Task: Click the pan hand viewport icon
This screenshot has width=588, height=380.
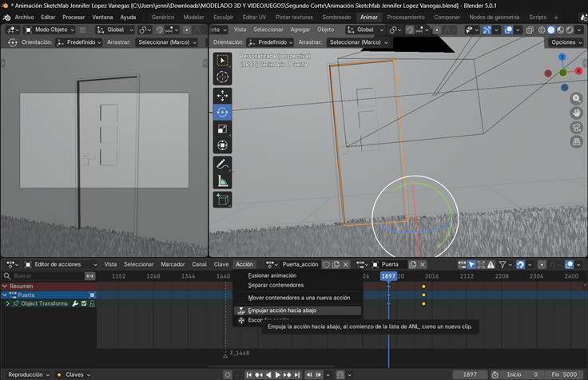Action: click(576, 113)
